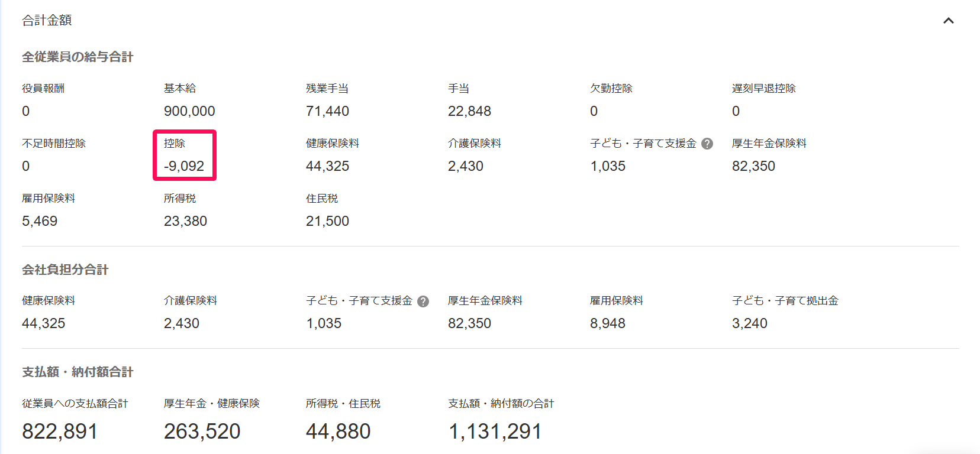980x454 pixels.
Task: Click the 合計金額 section title
Action: tap(47, 20)
